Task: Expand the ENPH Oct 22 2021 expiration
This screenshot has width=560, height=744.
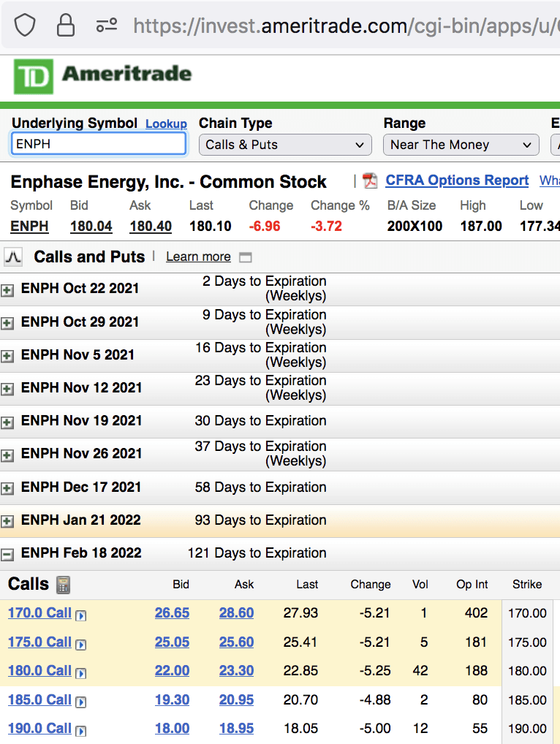Action: click(7, 290)
